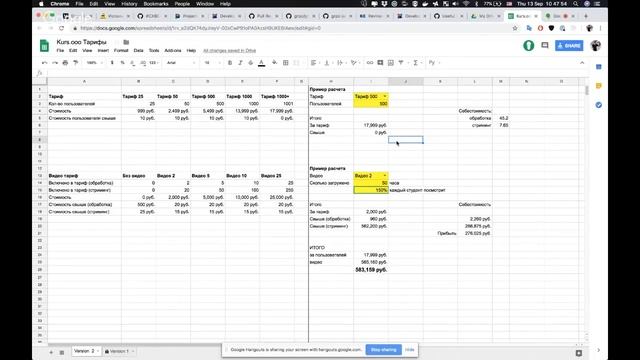Open the Data menu in Sheets

[138, 51]
